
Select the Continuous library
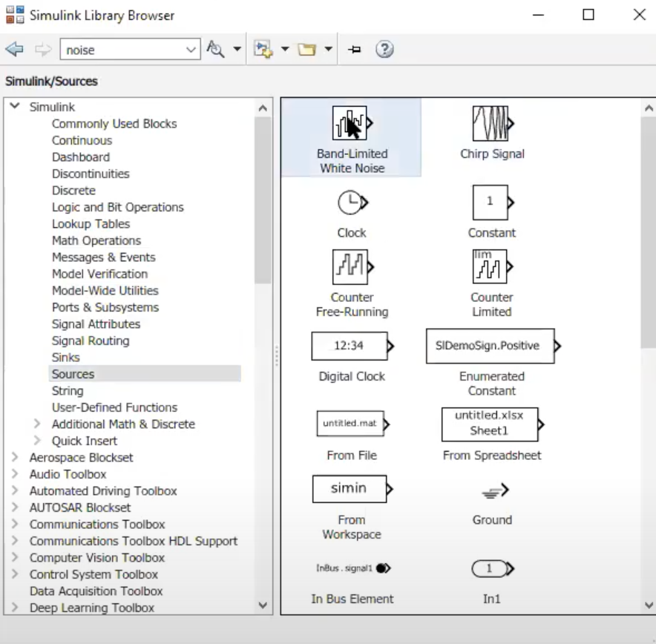pyautogui.click(x=82, y=140)
